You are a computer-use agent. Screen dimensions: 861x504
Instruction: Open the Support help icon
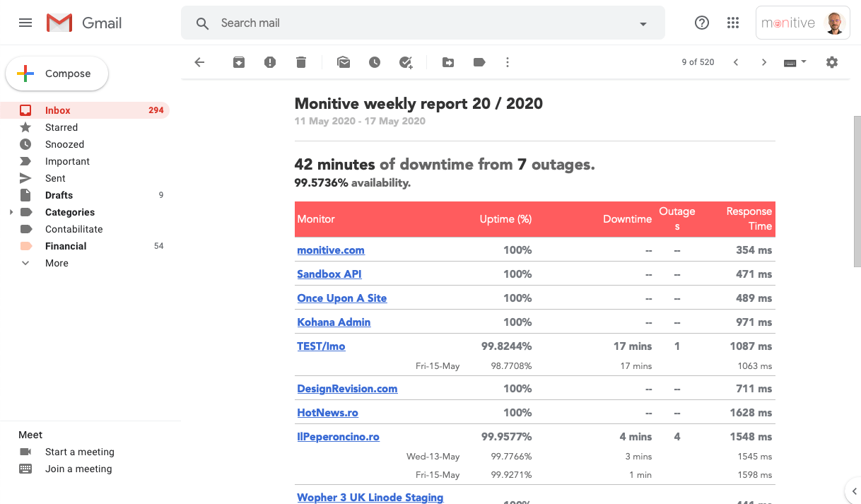click(702, 23)
